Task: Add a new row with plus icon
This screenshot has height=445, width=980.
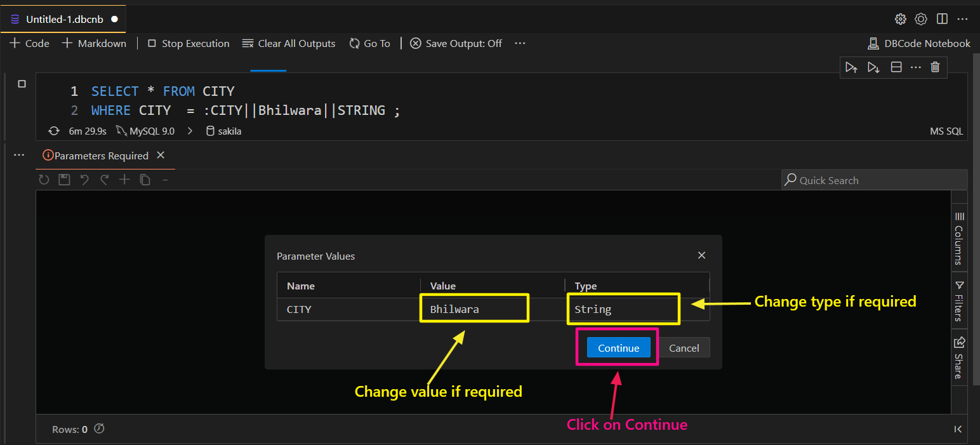Action: [x=124, y=180]
